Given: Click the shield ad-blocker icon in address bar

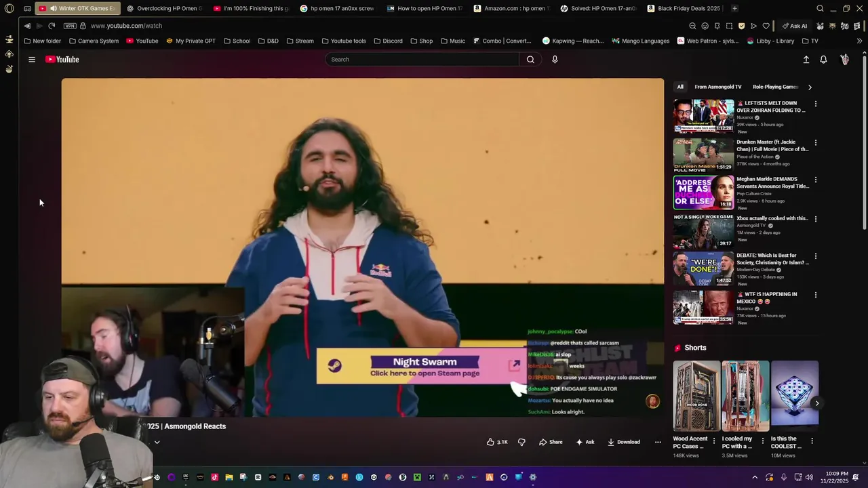Looking at the screenshot, I should pyautogui.click(x=741, y=26).
